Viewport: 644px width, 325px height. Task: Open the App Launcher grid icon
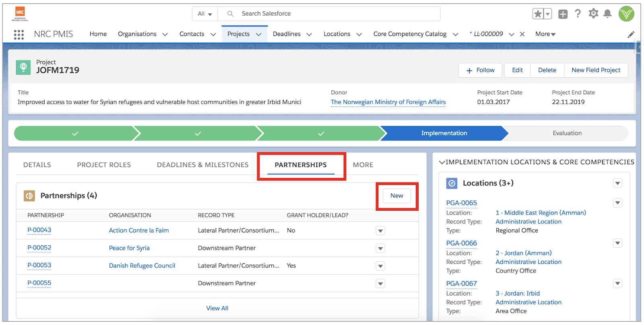(x=19, y=35)
